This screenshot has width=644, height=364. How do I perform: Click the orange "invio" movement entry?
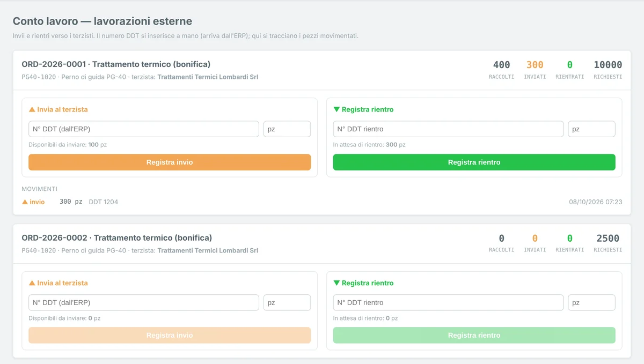tap(33, 202)
